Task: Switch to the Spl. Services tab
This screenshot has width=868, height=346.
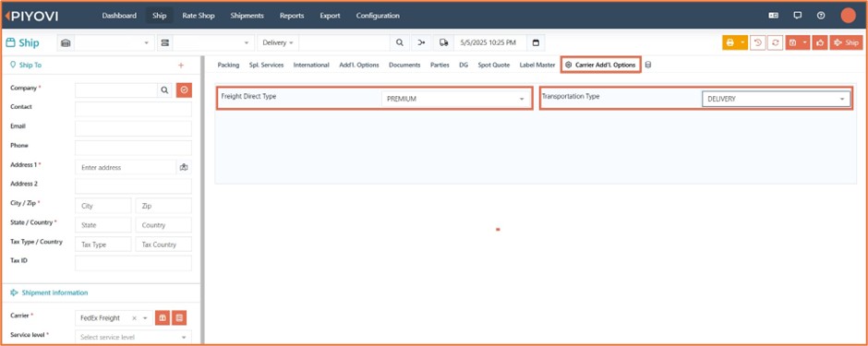Action: (266, 65)
